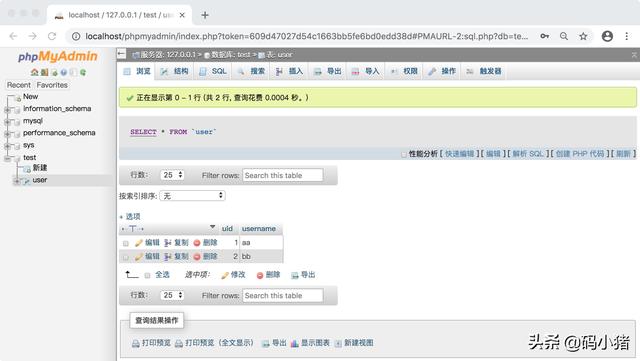Expand the performance_schema database node
Screen dimensions: 640x361
coord(7,134)
